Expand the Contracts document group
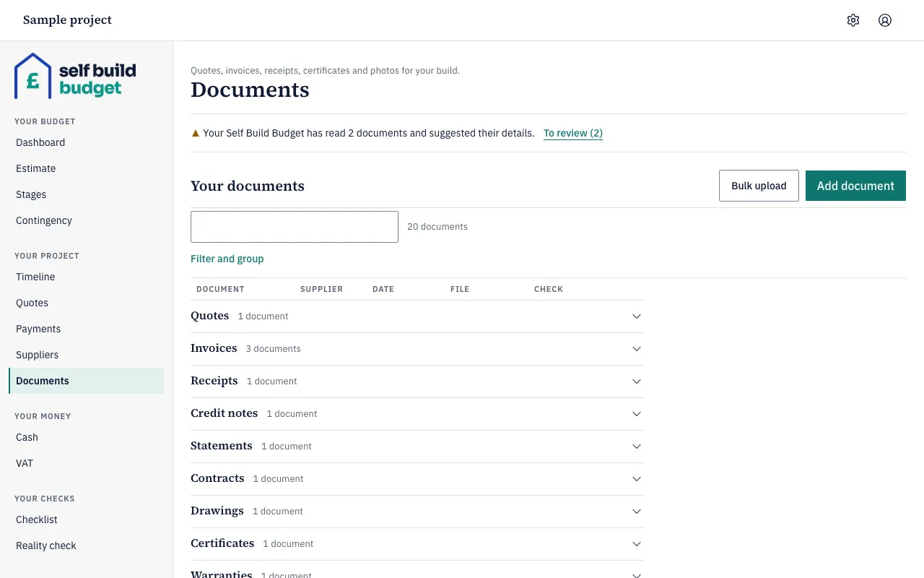This screenshot has height=578, width=924. (417, 479)
